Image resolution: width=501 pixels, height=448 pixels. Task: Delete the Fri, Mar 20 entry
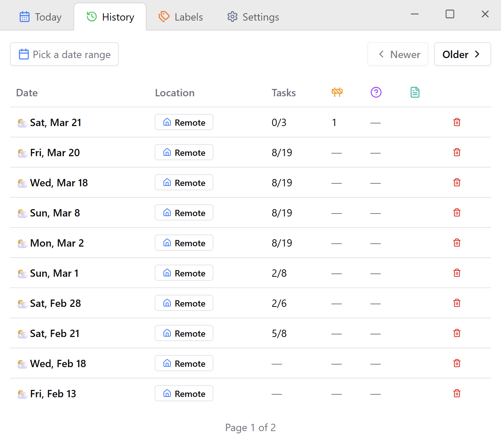pos(457,152)
